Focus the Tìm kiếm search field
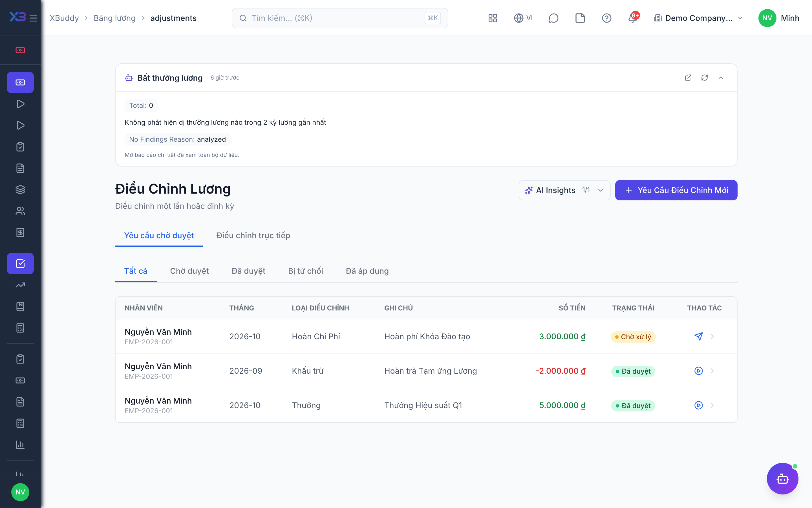This screenshot has height=508, width=812. tap(339, 18)
